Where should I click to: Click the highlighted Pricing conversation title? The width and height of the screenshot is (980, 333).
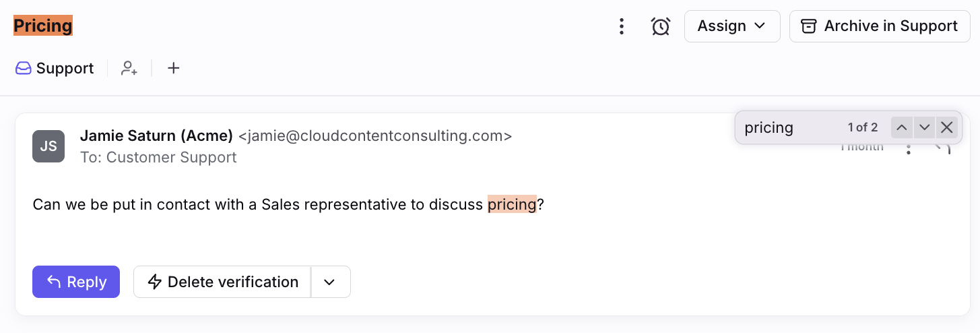click(43, 26)
